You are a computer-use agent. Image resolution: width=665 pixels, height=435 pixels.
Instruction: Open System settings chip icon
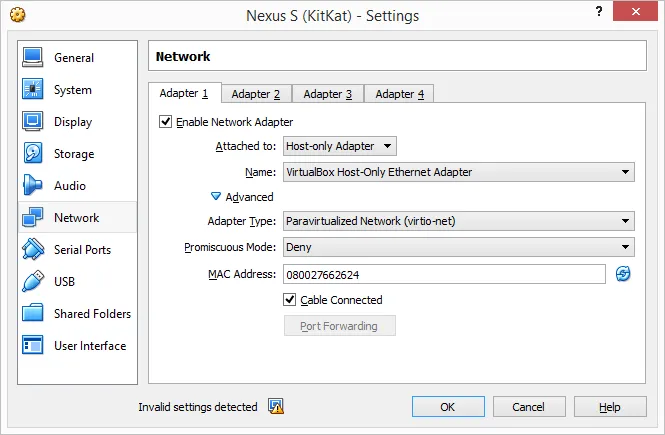(33, 89)
